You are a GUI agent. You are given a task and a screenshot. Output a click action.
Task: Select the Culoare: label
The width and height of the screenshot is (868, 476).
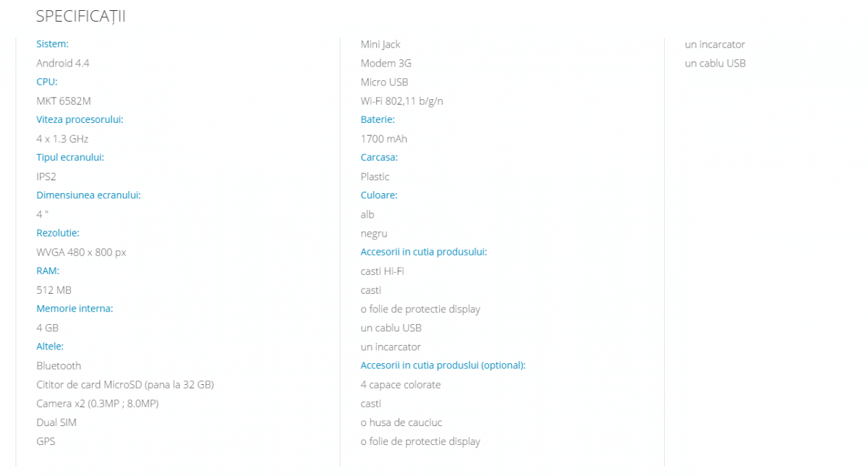click(379, 195)
